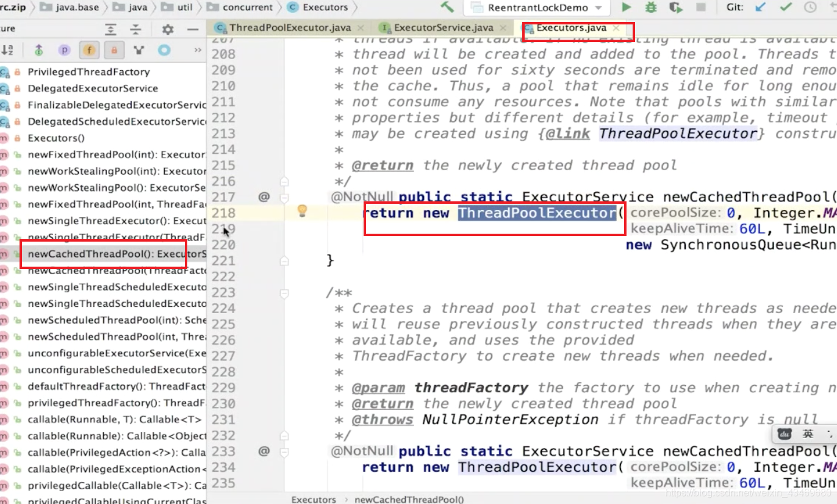Click Executors in bottom editor breadcrumb

pos(314,499)
